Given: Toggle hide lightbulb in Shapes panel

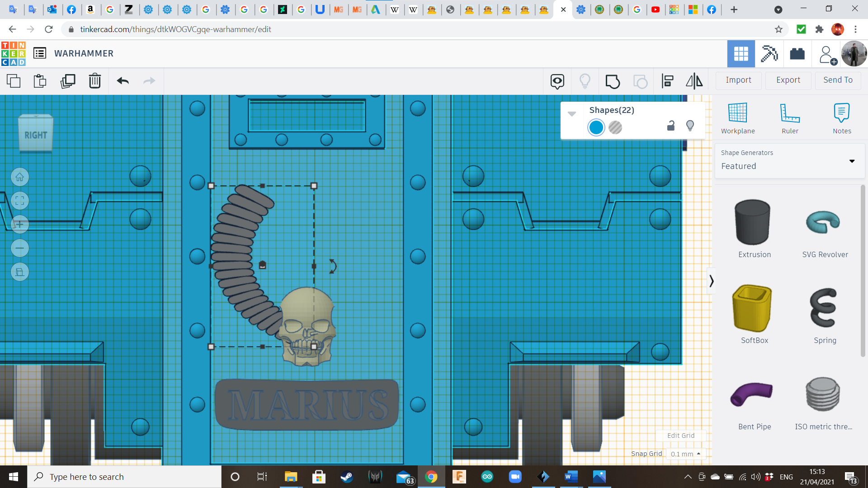Looking at the screenshot, I should pos(690,126).
